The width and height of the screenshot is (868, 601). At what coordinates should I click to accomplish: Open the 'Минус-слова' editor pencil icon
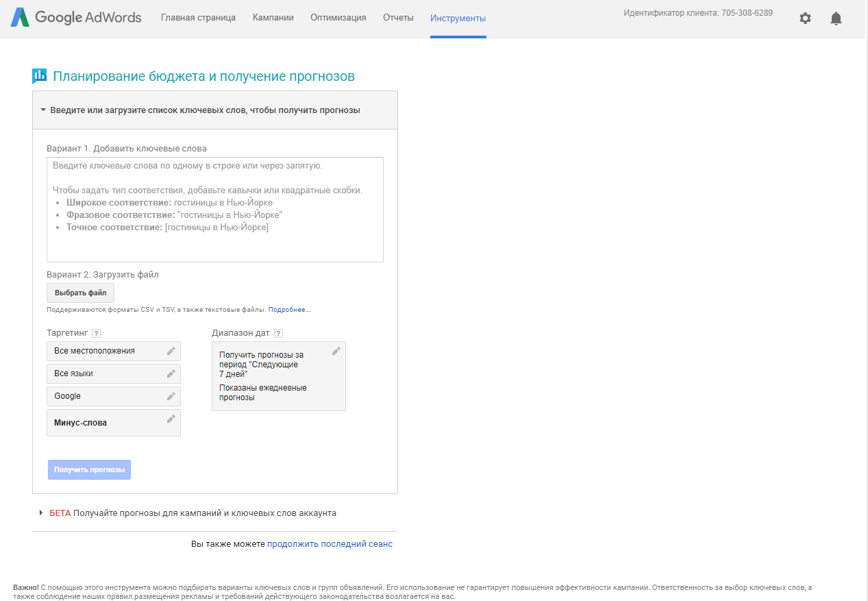171,419
